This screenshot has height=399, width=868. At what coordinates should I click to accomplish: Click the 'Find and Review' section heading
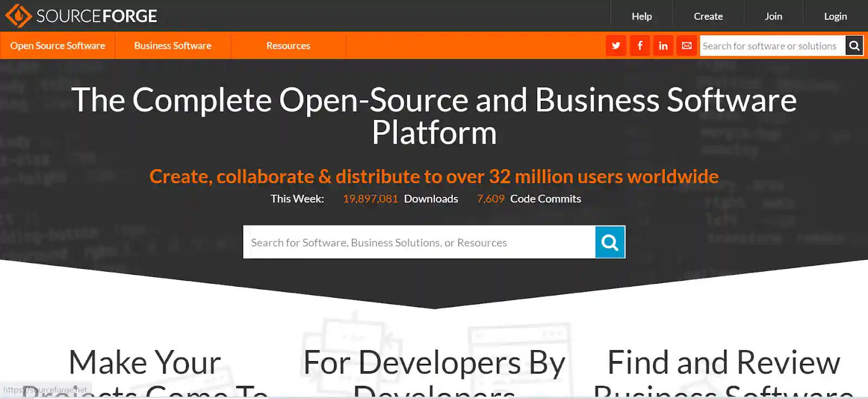point(724,362)
